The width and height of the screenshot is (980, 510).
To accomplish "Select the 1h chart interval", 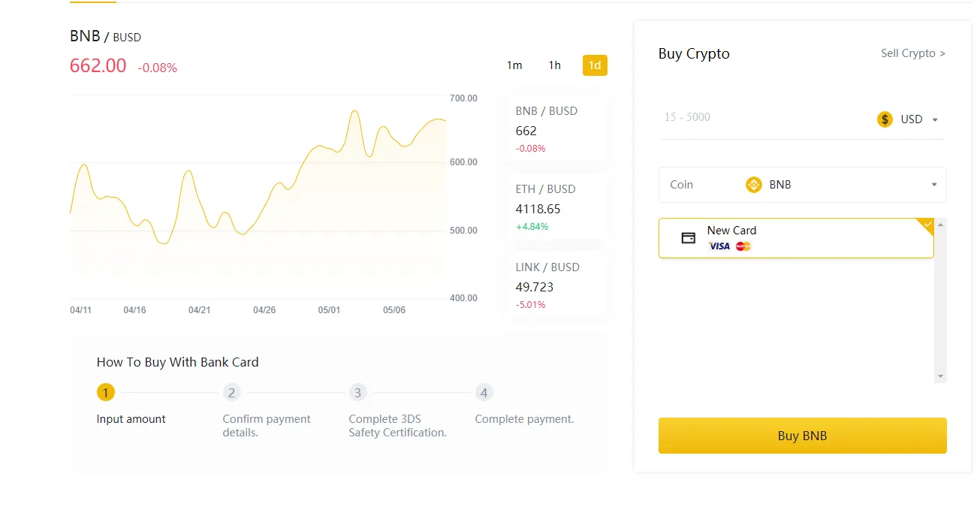I will pos(554,65).
